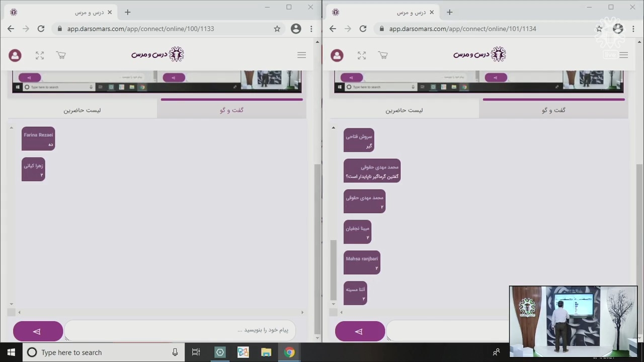The height and width of the screenshot is (362, 644).
Task: Select گفت و گو tab in right window
Action: click(x=553, y=110)
